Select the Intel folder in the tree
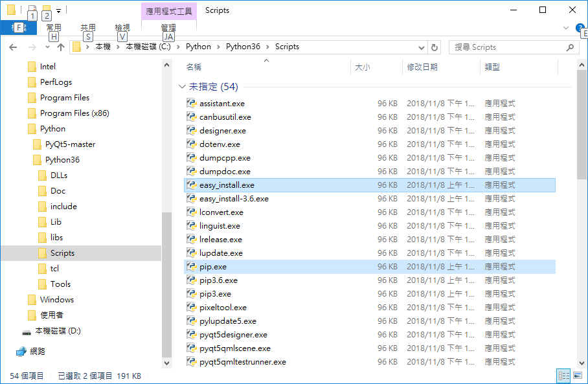 tap(48, 67)
